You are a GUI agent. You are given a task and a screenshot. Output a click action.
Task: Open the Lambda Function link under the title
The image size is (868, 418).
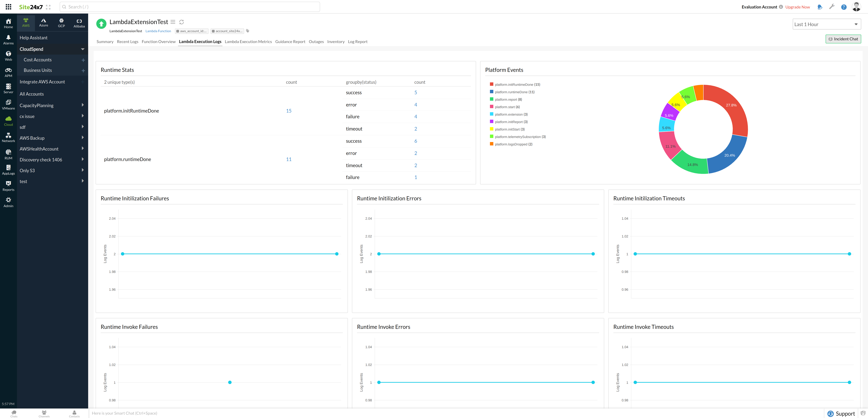(x=158, y=31)
